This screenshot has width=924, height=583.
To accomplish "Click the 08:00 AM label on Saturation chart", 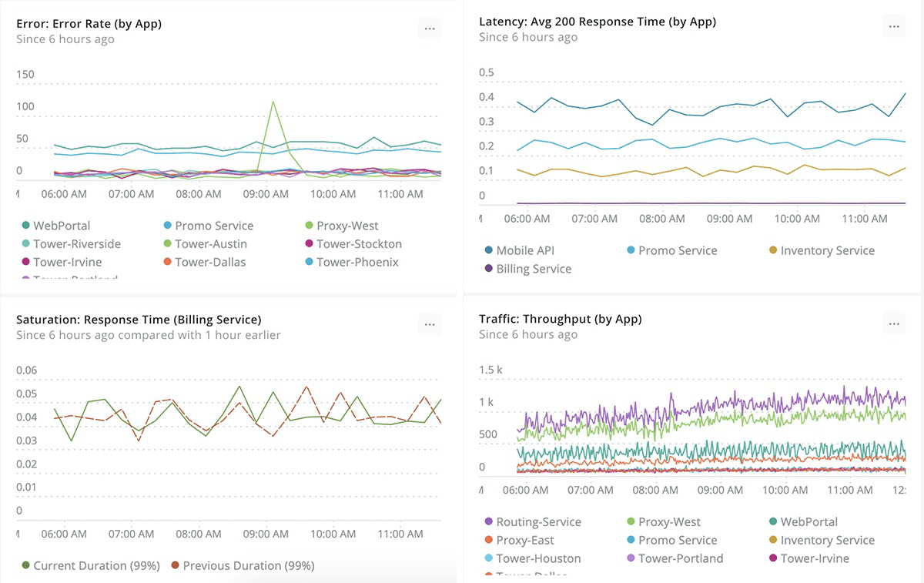I will click(x=199, y=534).
